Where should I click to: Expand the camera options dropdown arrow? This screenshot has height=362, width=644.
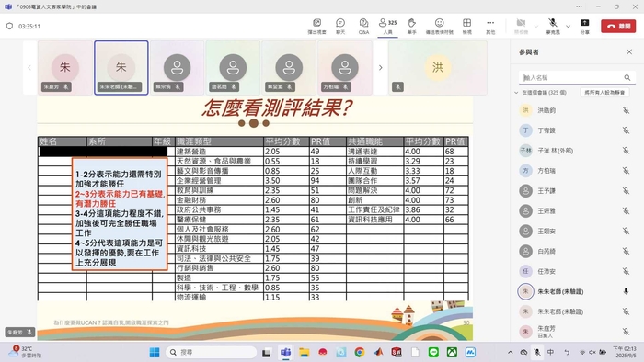[536, 27]
